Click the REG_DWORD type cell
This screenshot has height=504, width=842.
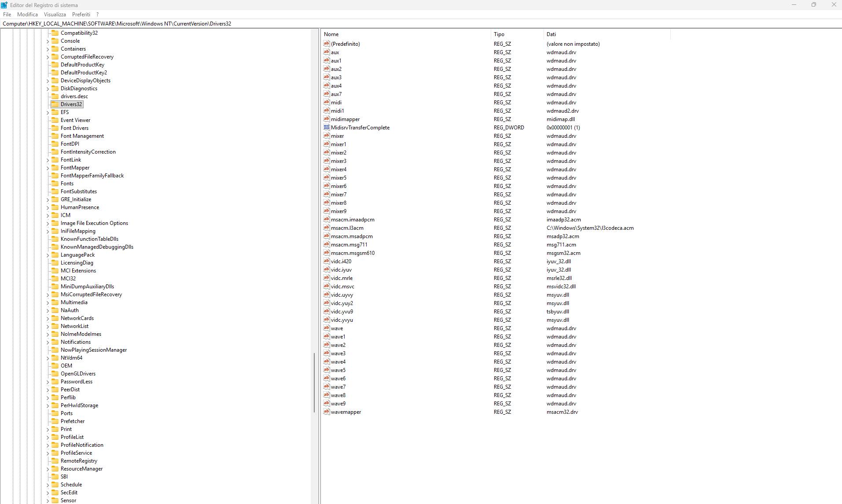(x=509, y=127)
